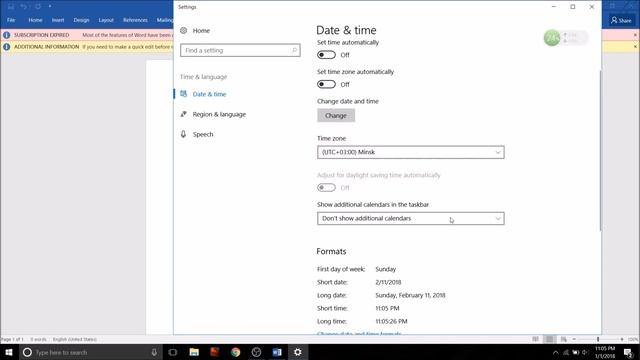
Task: Click Change date and time formats link
Action: click(359, 333)
